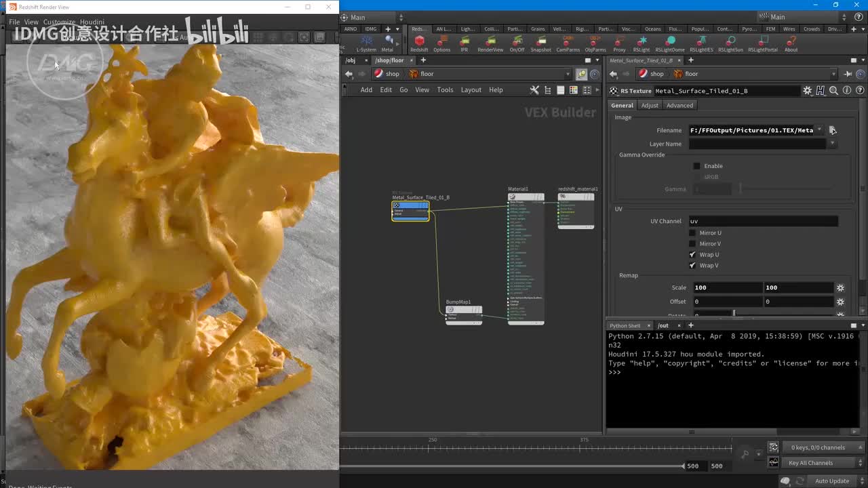Viewport: 868px width, 488px height.
Task: Open node help question mark
Action: 859,90
